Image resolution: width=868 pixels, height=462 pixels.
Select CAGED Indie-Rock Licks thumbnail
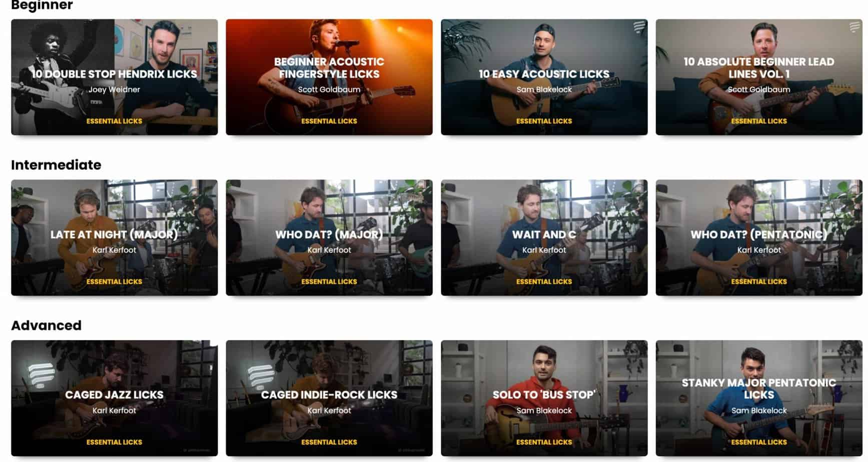[x=329, y=398]
